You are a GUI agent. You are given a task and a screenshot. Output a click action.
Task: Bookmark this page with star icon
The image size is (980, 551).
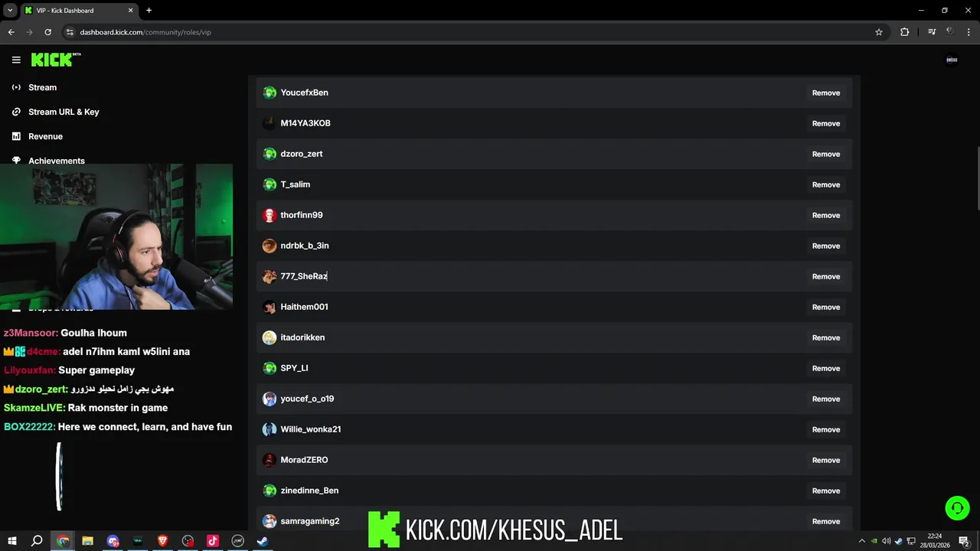click(879, 32)
